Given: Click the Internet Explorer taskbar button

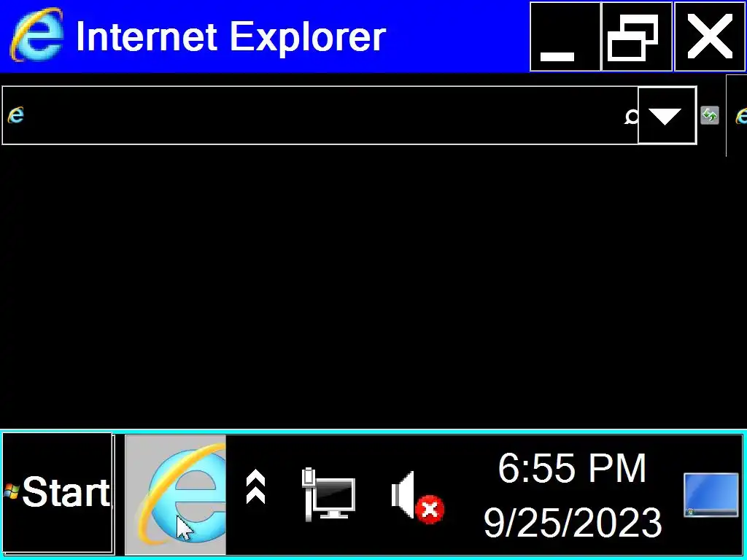Looking at the screenshot, I should tap(175, 494).
